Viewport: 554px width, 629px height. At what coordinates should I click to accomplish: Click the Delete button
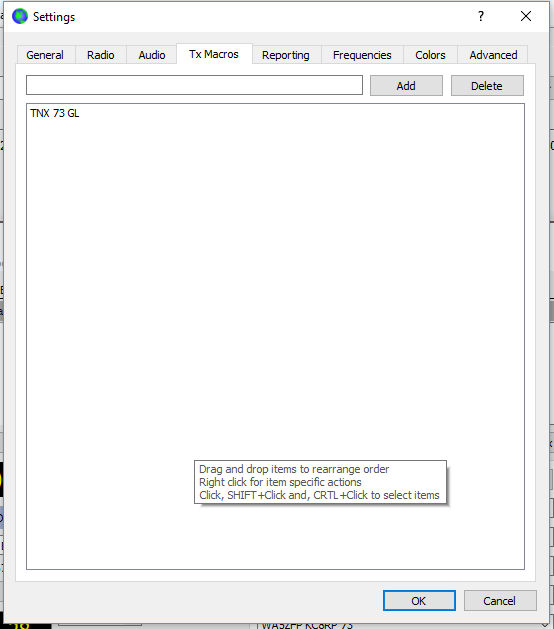487,85
